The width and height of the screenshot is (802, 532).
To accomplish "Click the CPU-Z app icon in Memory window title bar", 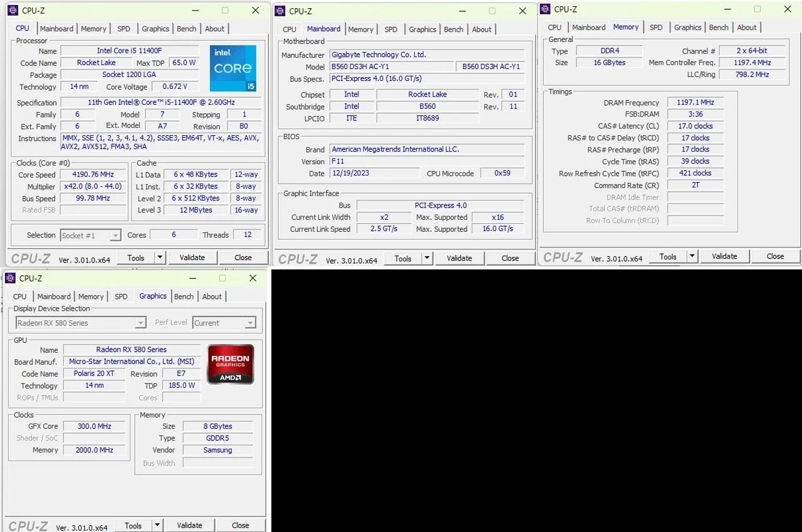I will [545, 9].
